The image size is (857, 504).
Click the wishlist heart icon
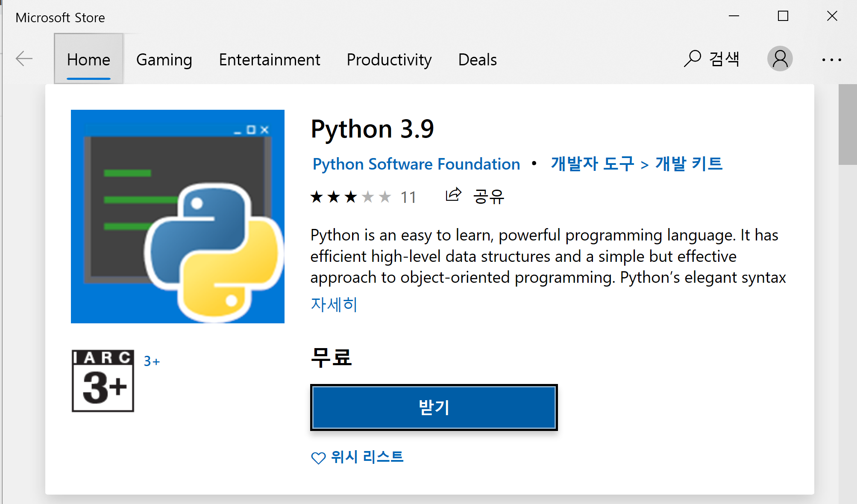(318, 458)
